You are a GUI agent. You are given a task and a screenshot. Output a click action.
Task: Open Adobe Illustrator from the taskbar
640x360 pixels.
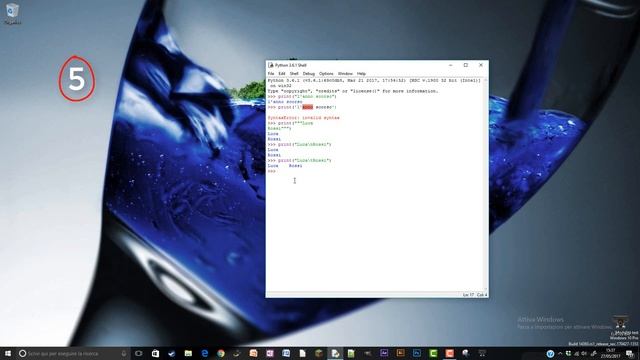pyautogui.click(x=400, y=353)
